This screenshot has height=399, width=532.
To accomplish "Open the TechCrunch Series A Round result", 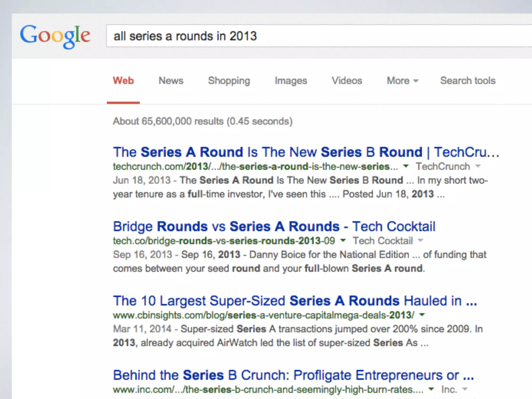I will pyautogui.click(x=306, y=152).
